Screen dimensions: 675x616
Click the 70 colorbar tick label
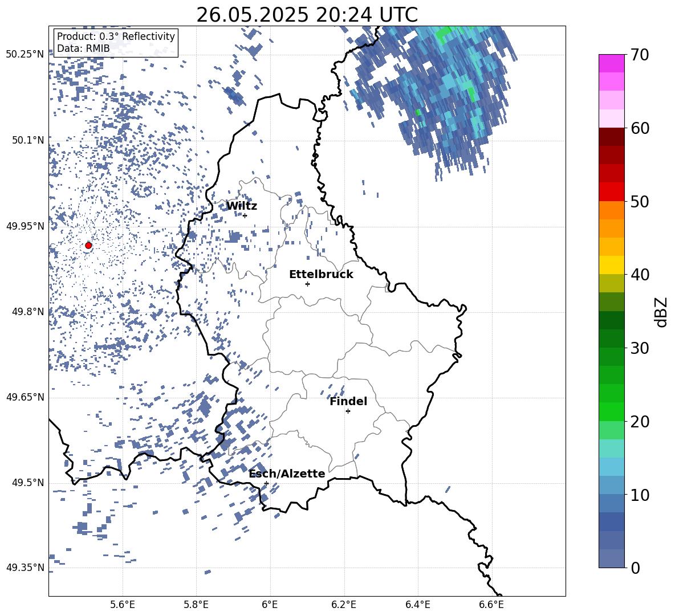[x=640, y=55]
